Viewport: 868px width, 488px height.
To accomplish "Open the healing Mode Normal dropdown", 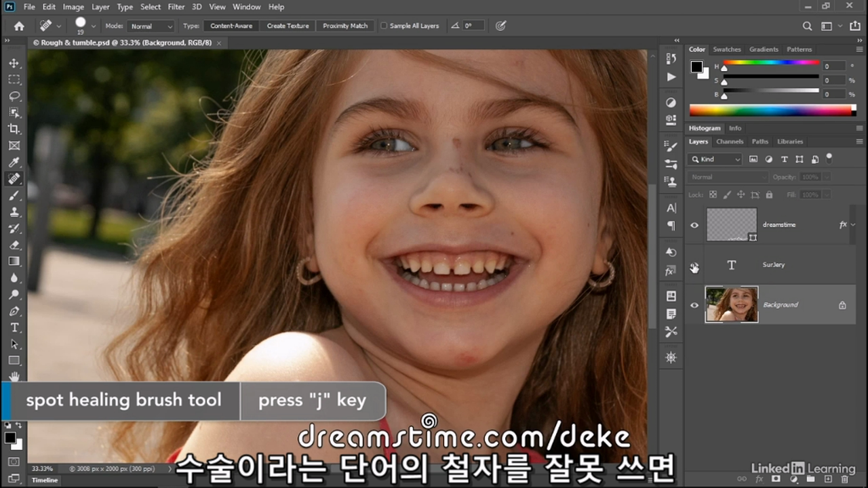I will 151,26.
